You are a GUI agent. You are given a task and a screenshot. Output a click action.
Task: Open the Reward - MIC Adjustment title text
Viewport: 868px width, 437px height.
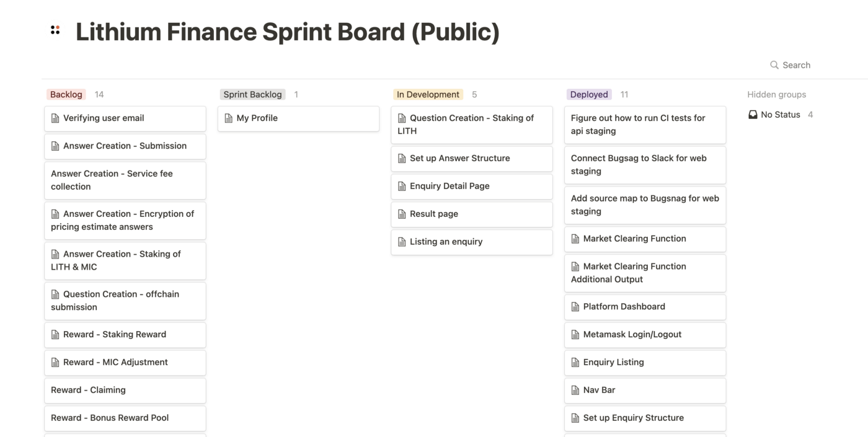(115, 362)
